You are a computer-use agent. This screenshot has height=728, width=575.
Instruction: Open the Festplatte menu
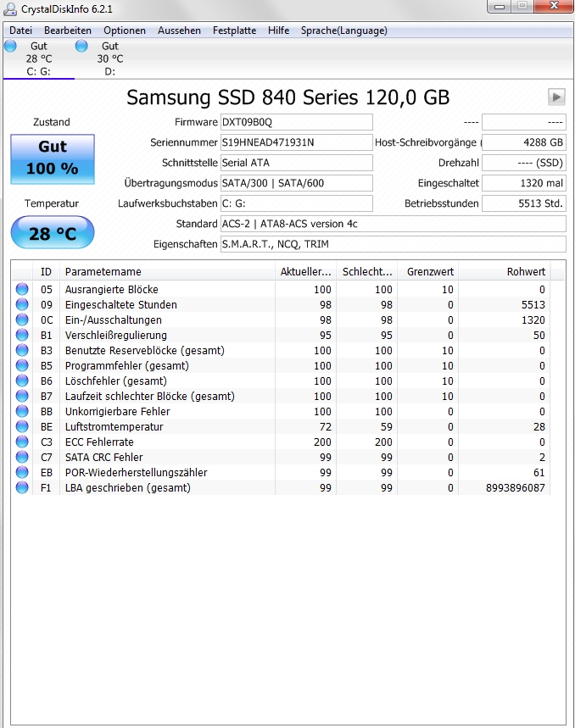tap(235, 31)
